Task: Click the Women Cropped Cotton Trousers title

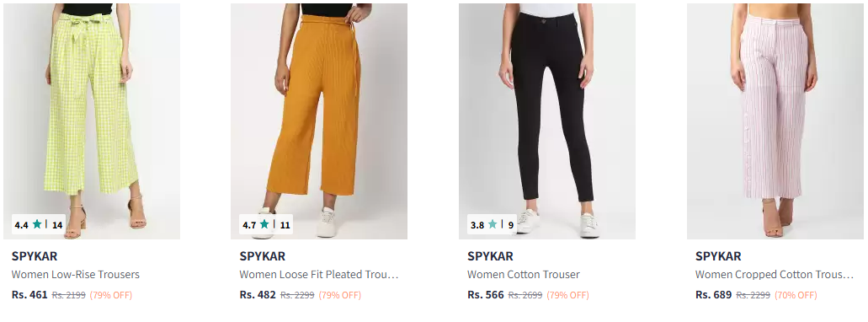Action: (x=775, y=274)
